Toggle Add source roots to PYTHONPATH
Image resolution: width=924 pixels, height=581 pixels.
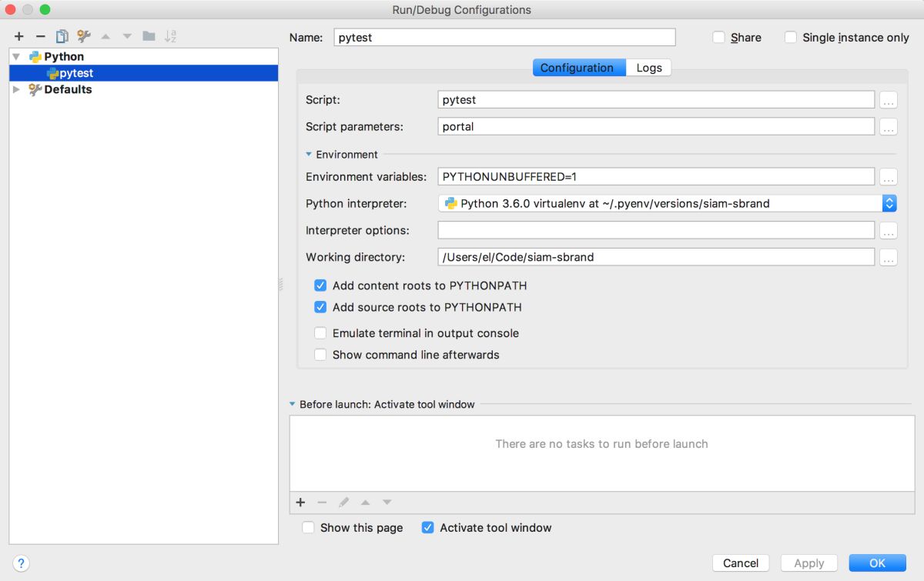(x=320, y=307)
